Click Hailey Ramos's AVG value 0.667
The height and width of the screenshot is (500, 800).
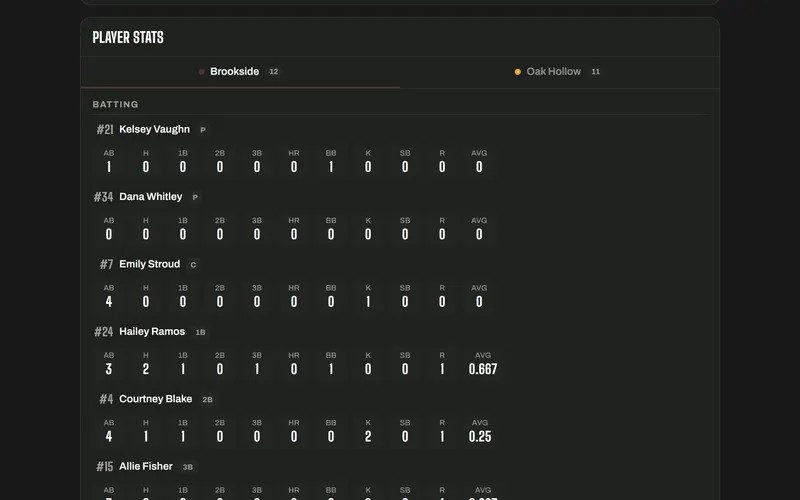coord(483,369)
